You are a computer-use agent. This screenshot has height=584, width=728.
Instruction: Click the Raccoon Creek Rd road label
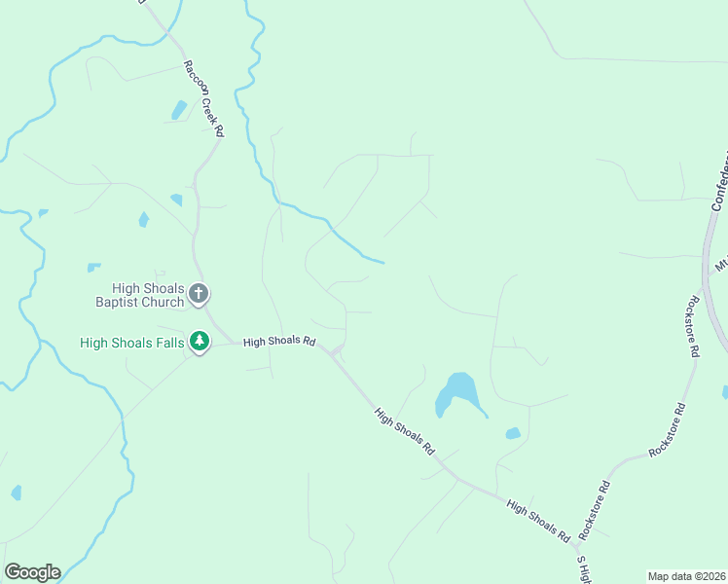coord(203,98)
